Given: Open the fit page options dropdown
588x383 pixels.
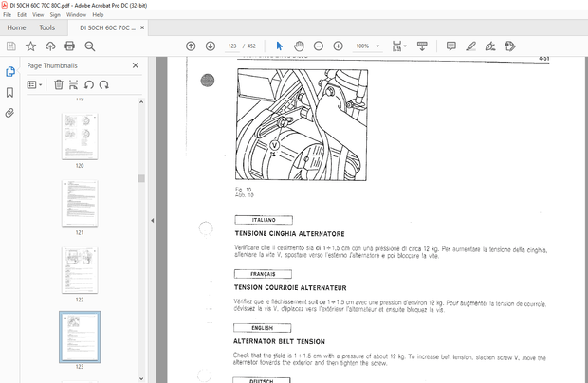Looking at the screenshot, I should (399, 46).
